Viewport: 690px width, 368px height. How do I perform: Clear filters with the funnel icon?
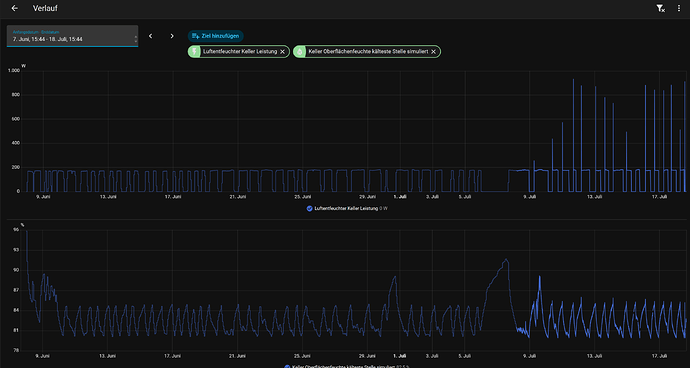point(661,8)
